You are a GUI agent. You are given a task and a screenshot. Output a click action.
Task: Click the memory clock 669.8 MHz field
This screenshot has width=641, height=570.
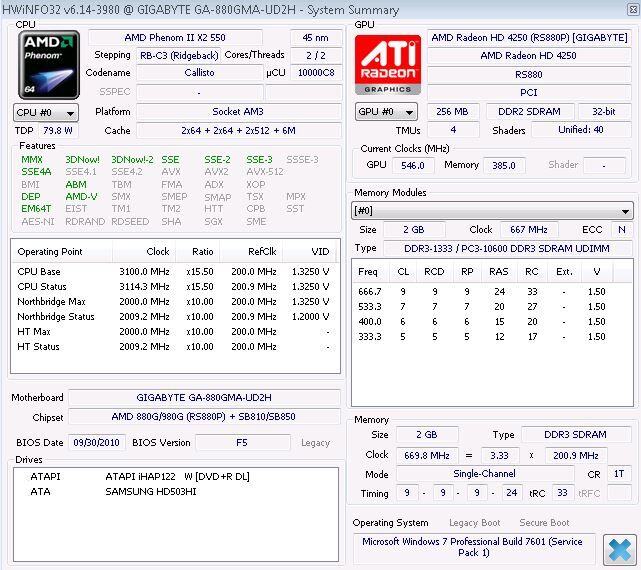427,456
